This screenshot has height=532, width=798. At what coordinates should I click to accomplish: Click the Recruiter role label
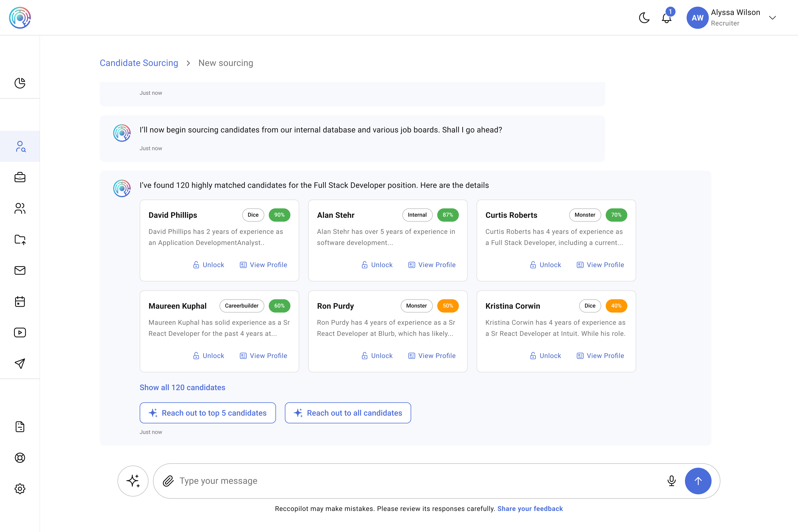725,23
